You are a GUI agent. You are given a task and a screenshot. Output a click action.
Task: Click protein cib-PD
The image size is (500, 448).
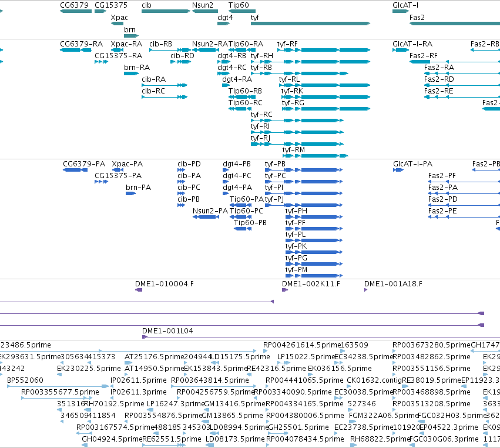(189, 164)
